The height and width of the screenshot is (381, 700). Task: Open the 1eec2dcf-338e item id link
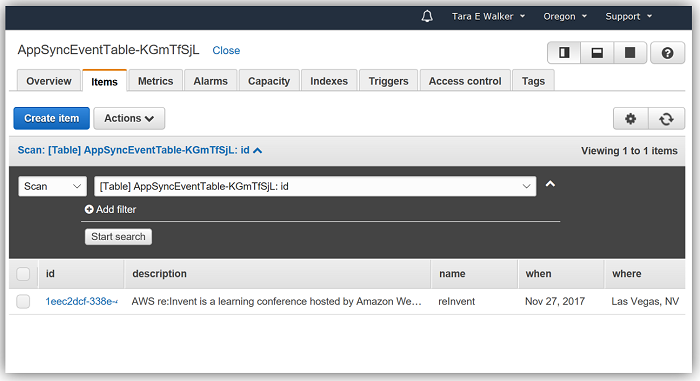[x=81, y=301]
